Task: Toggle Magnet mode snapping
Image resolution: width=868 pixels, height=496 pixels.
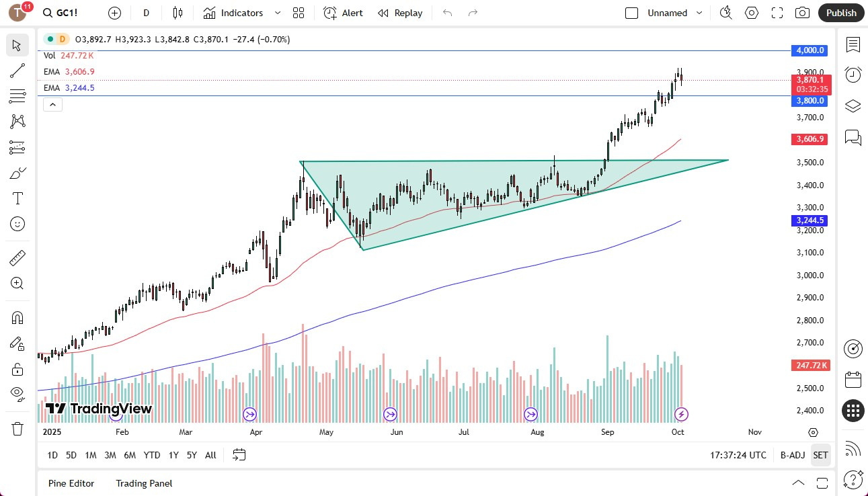Action: click(x=17, y=317)
